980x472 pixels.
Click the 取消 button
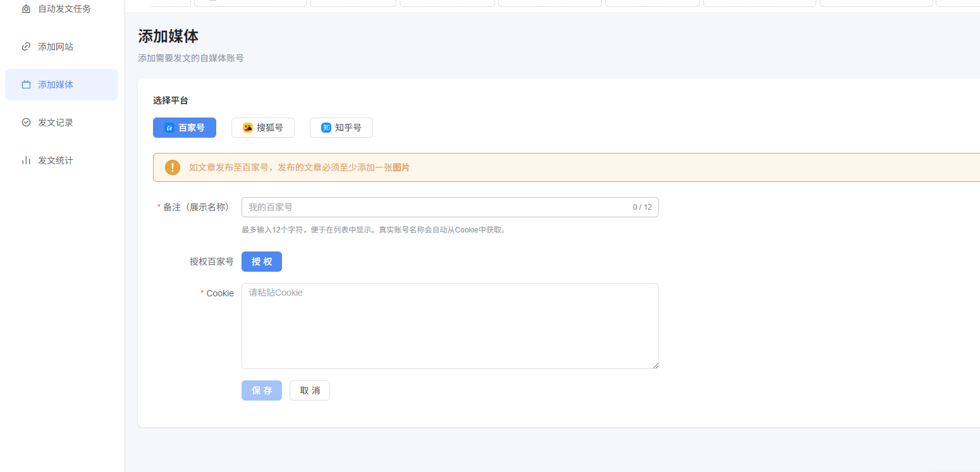tap(310, 390)
